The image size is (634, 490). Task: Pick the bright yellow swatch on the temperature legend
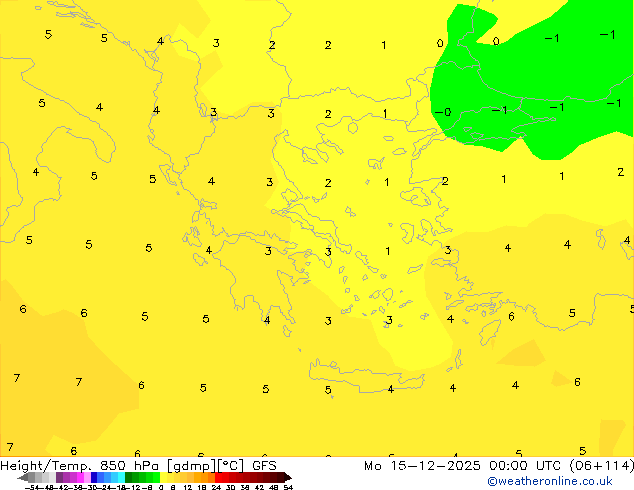pos(170,477)
